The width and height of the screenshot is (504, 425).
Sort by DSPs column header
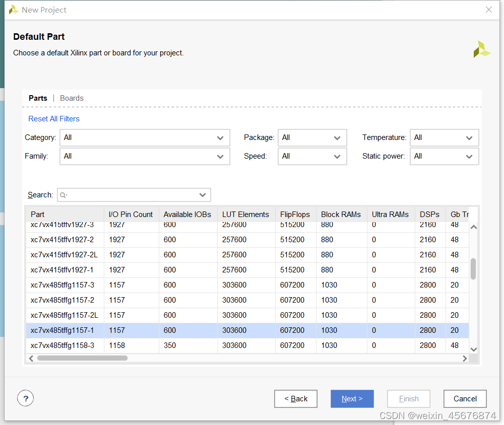[430, 215]
